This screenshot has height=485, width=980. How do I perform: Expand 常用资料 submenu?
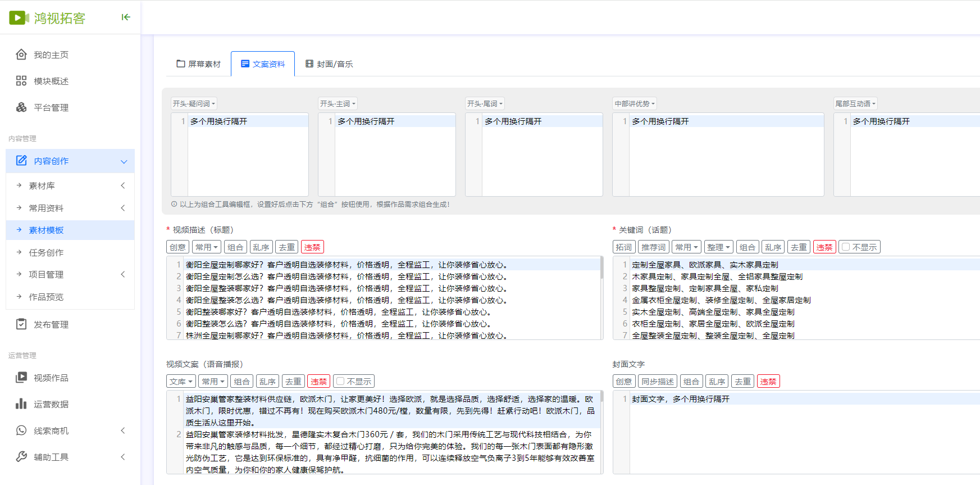tap(123, 208)
